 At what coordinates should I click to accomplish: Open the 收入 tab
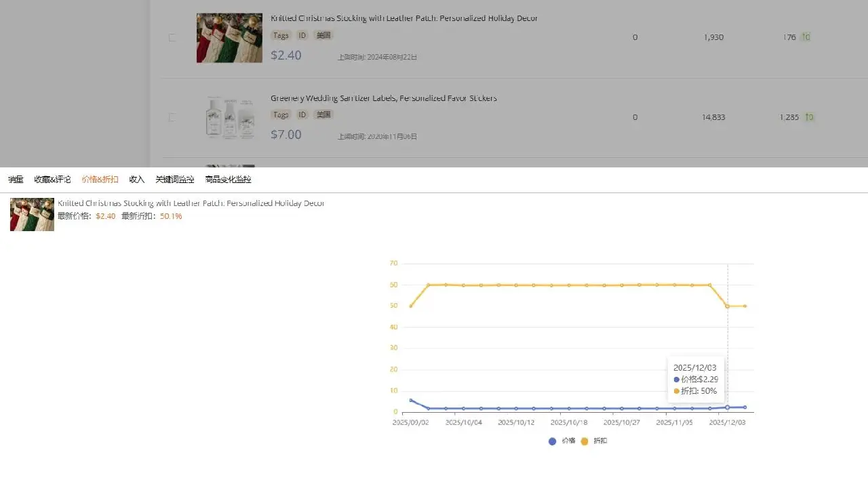click(136, 179)
